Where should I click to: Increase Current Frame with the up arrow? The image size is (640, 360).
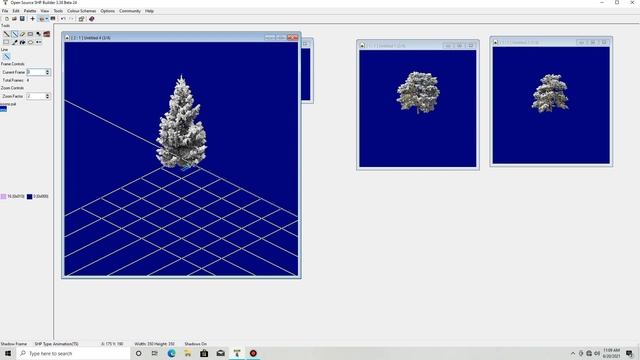click(x=47, y=71)
